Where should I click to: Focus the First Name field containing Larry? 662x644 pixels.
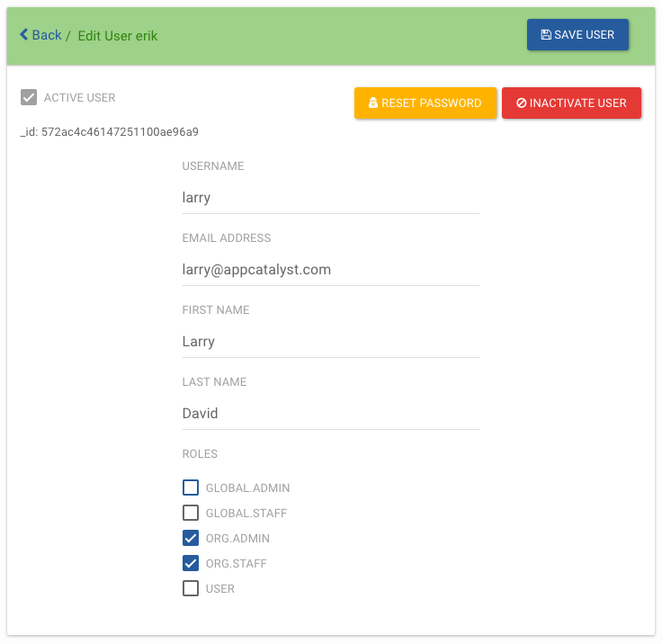pyautogui.click(x=331, y=341)
